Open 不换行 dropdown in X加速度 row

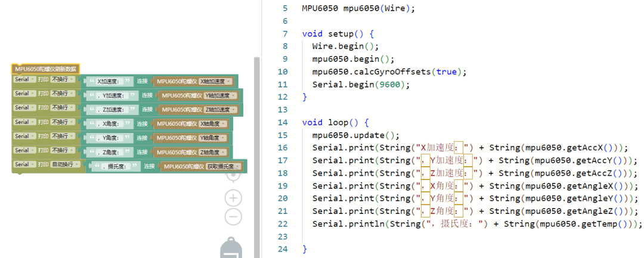(x=63, y=79)
